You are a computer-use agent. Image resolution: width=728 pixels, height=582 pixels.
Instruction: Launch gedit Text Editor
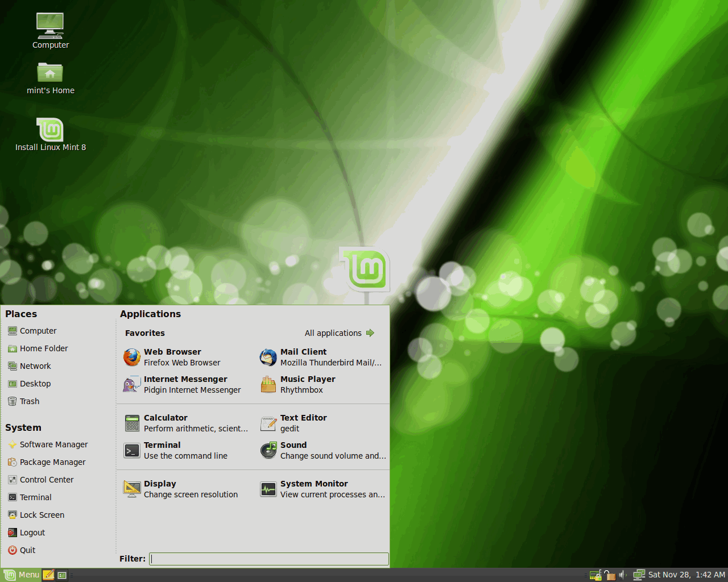[293, 423]
